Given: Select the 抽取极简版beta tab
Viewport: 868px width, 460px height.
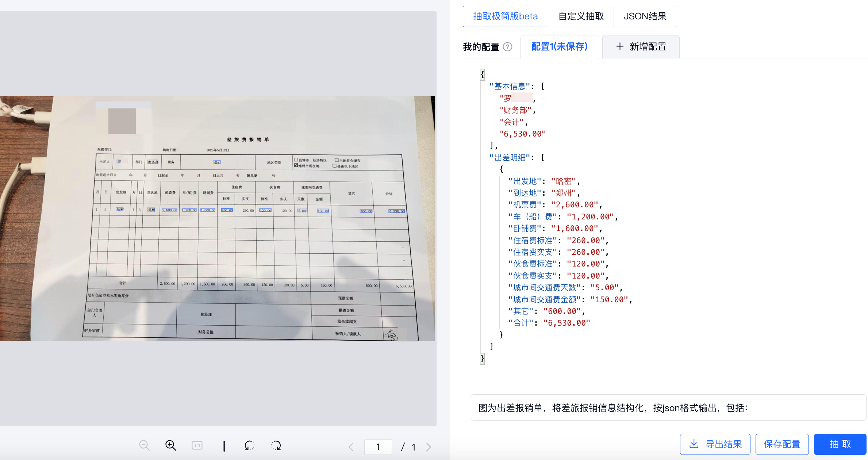Looking at the screenshot, I should pos(505,16).
